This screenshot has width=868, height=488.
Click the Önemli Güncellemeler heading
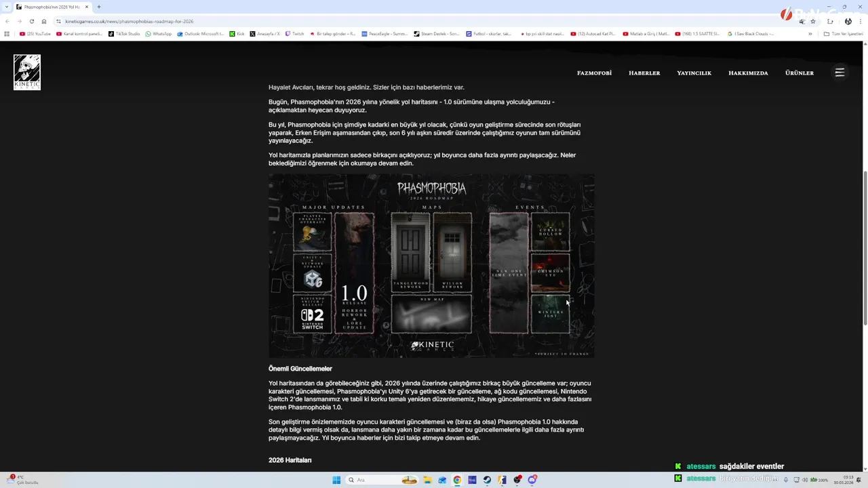click(300, 369)
